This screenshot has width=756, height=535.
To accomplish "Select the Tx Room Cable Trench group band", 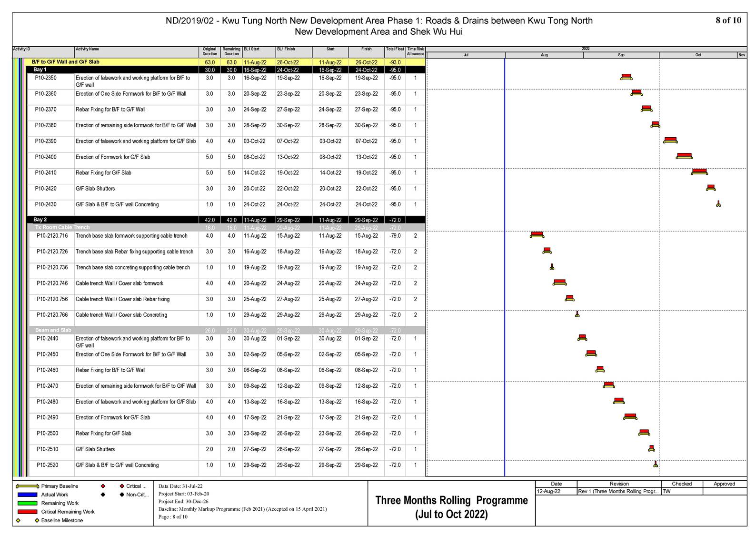I will (x=226, y=228).
